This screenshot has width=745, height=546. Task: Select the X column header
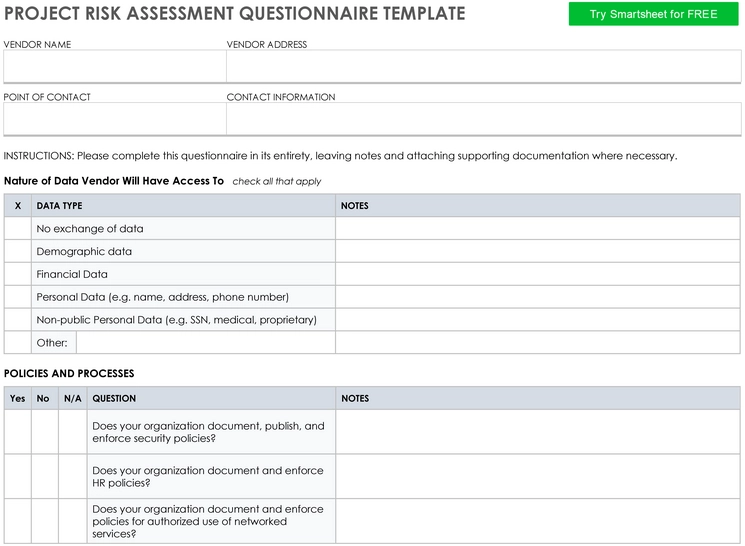pos(18,206)
